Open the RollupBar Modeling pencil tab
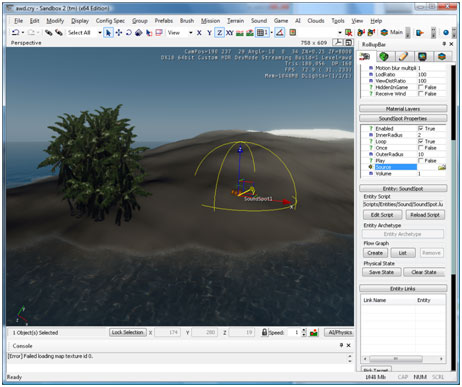 (x=403, y=57)
